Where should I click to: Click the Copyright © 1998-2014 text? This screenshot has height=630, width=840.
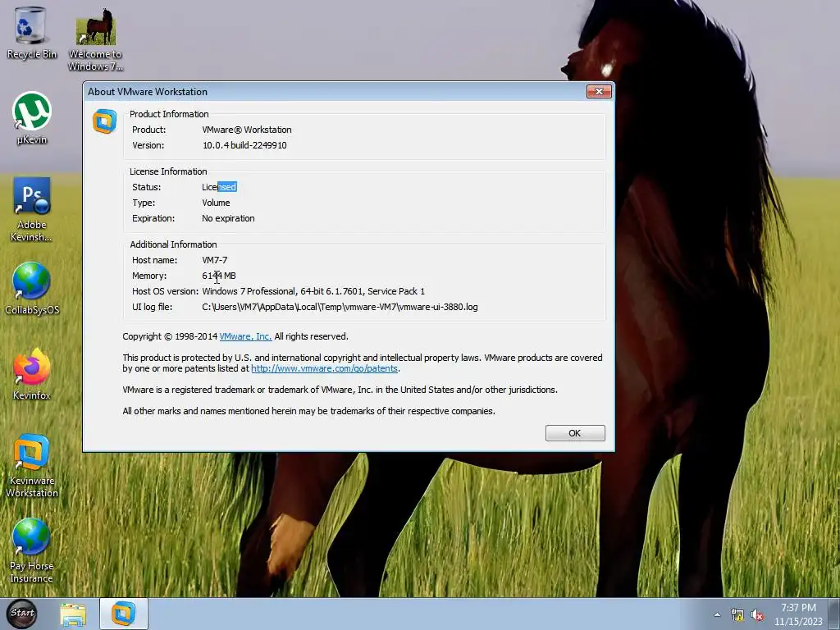170,336
